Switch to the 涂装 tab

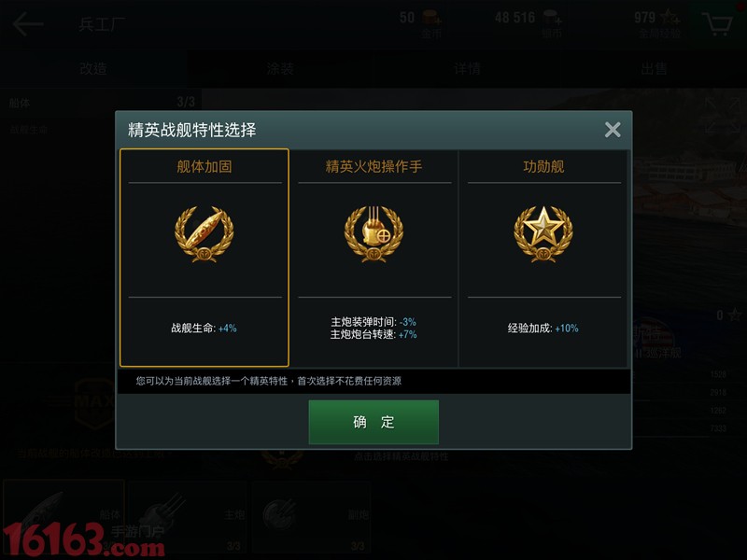coord(280,68)
